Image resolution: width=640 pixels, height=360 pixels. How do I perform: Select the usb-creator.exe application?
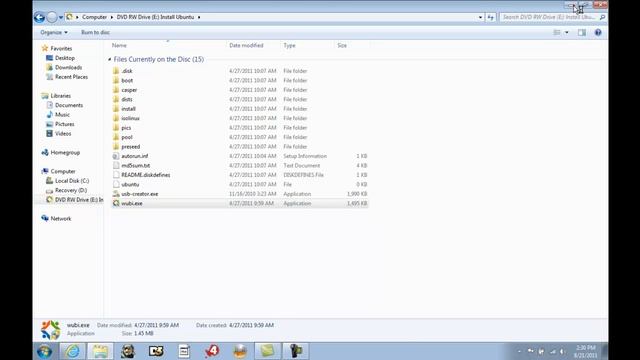coord(140,194)
